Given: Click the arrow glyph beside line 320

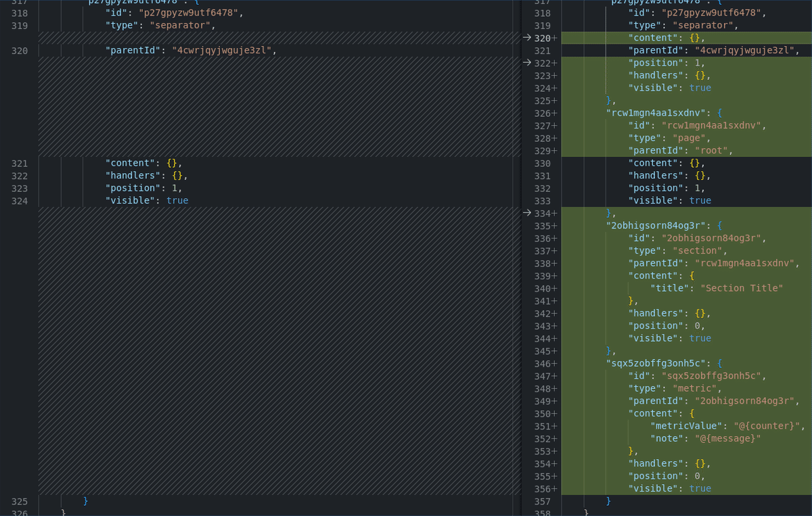Looking at the screenshot, I should click(x=527, y=38).
